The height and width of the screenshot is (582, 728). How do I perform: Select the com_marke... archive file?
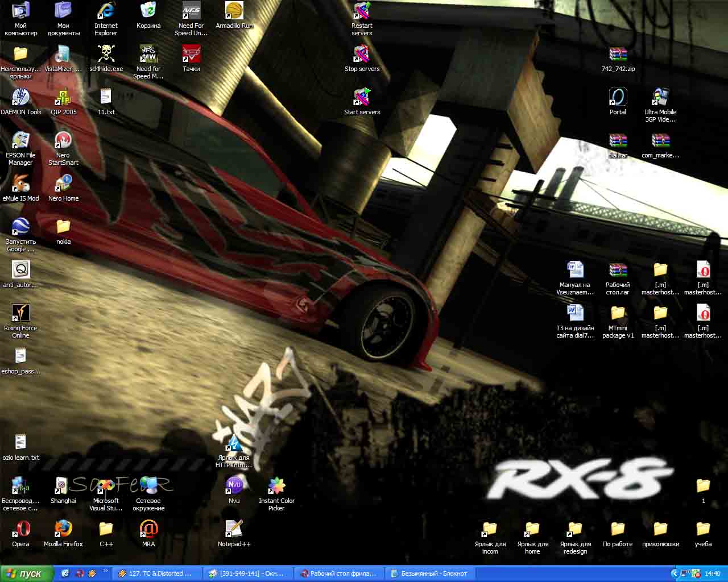(660, 145)
